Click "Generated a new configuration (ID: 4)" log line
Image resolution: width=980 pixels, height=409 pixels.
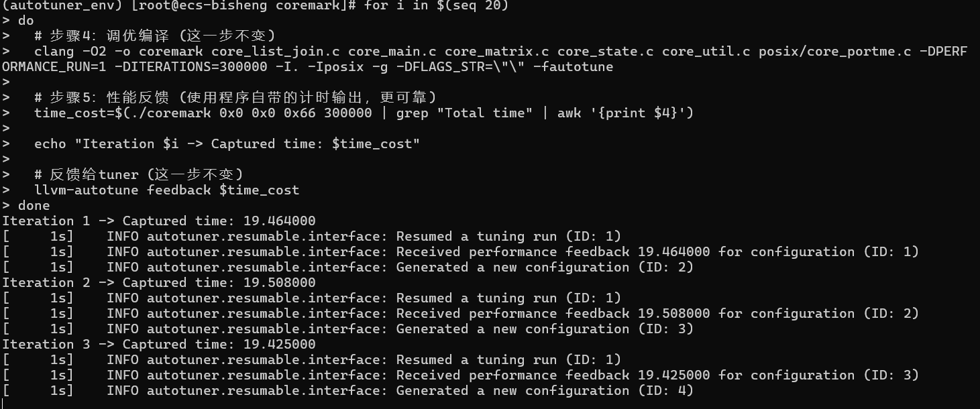545,390
